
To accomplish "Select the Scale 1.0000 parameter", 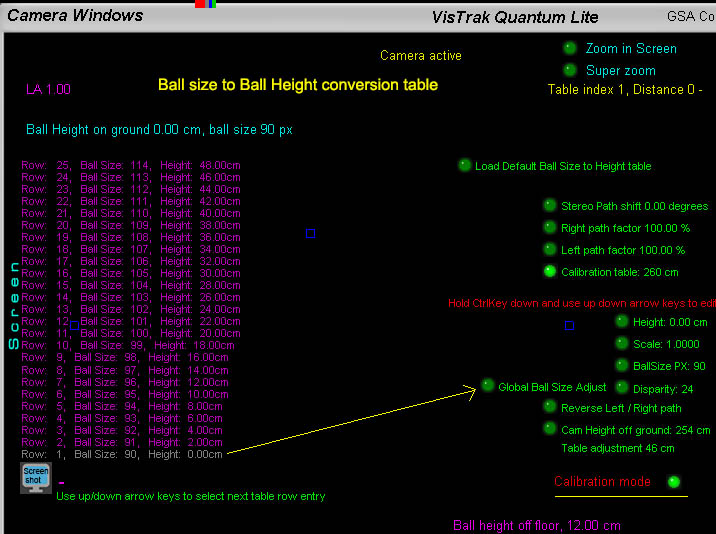I will point(622,344).
